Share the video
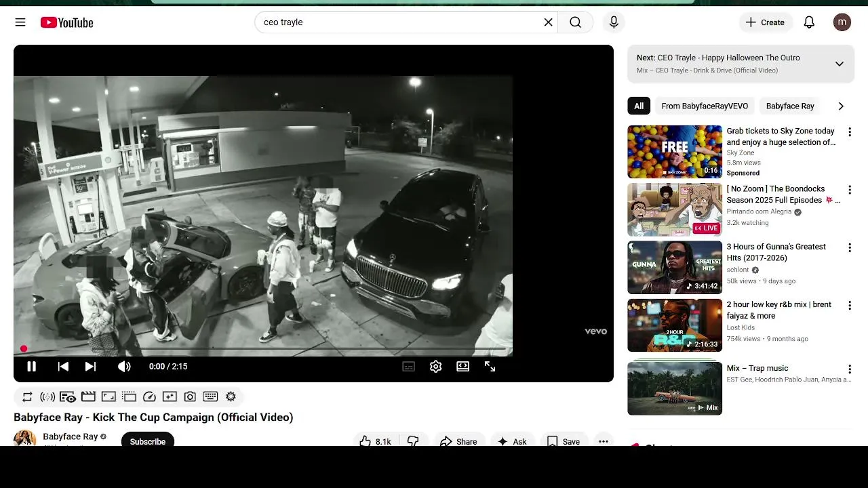This screenshot has width=868, height=488. click(459, 441)
